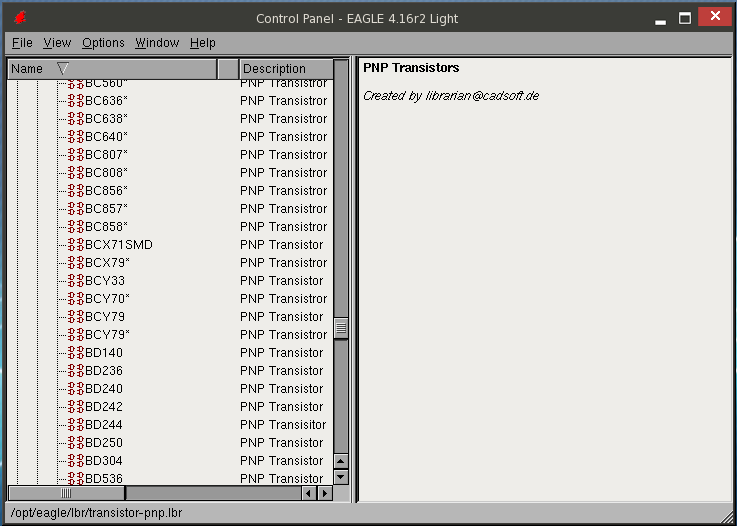Click the status bar library path
737x526 pixels.
click(x=96, y=513)
